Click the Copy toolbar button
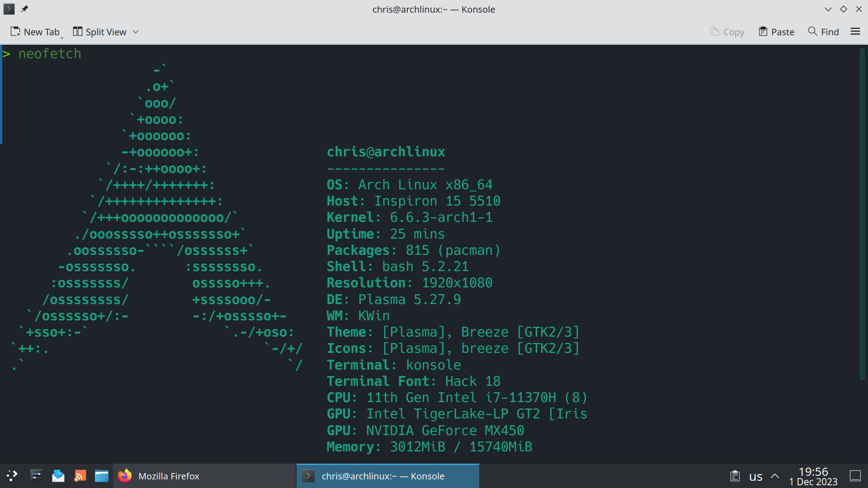The width and height of the screenshot is (868, 488). tap(727, 32)
